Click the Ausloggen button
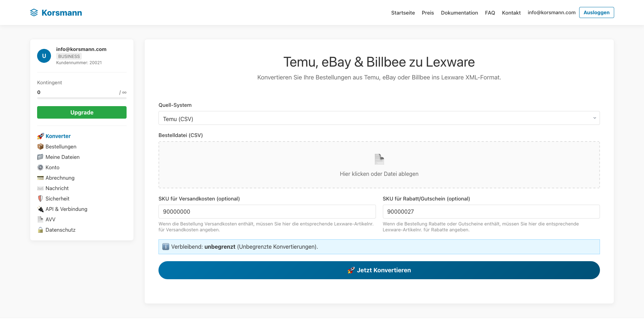644x325 pixels. [596, 12]
